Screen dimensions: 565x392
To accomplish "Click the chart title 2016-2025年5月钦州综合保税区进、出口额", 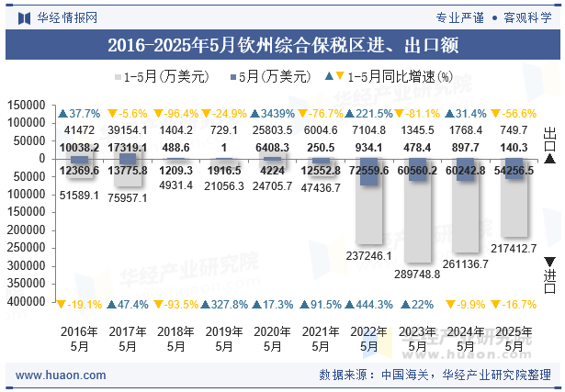I will pos(283,45).
